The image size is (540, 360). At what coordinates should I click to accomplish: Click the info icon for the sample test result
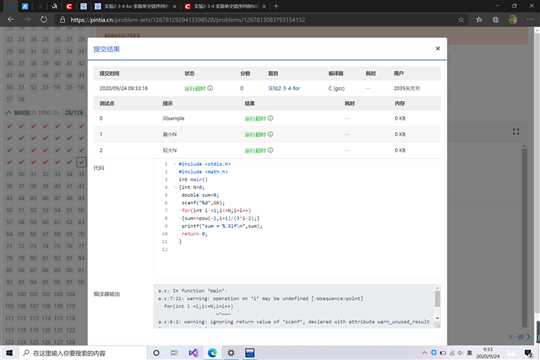coord(270,118)
